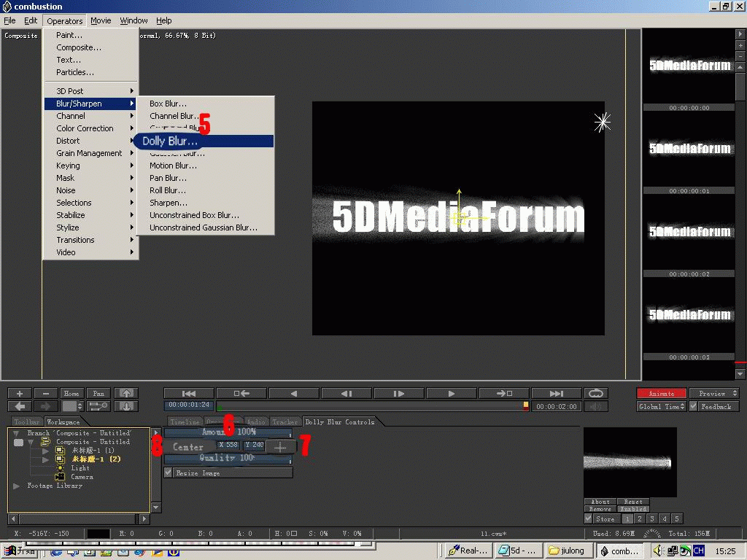Click the CH language indicator in the tray
This screenshot has width=747, height=560.
tap(698, 551)
